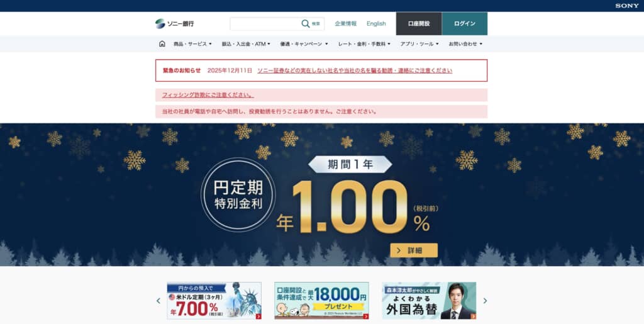The image size is (644, 324).
Task: Open the English site link
Action: (x=376, y=24)
